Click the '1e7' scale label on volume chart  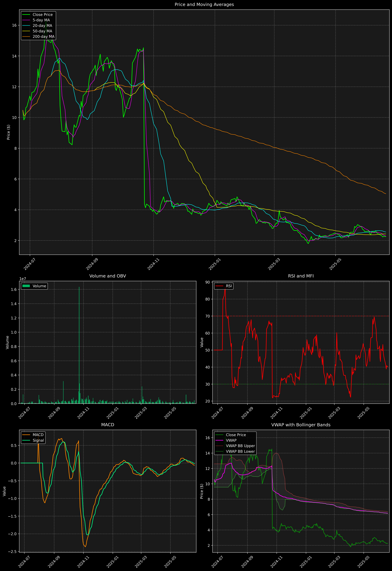pyautogui.click(x=23, y=279)
